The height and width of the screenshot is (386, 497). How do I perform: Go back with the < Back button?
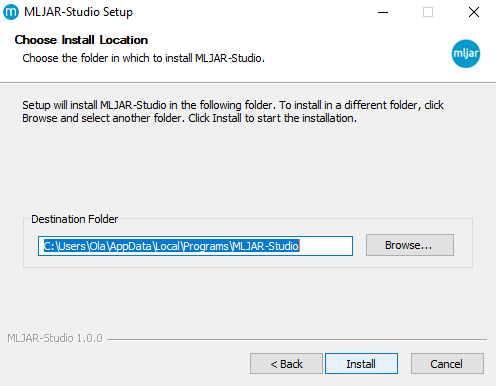point(286,363)
